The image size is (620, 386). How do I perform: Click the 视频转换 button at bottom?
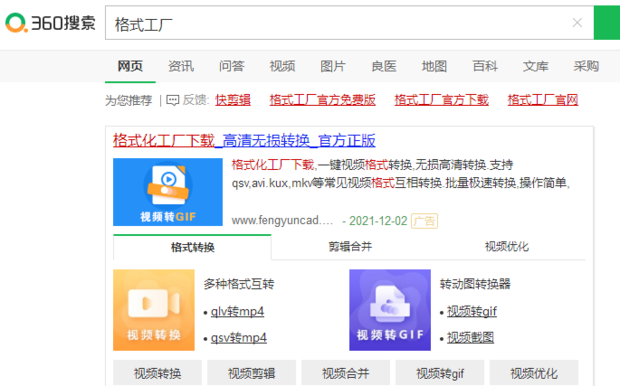tap(157, 373)
